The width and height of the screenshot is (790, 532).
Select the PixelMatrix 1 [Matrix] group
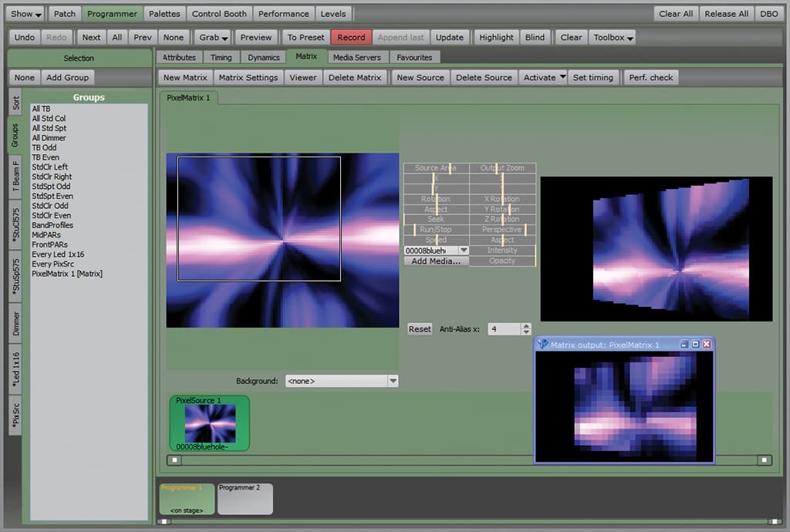click(x=67, y=274)
